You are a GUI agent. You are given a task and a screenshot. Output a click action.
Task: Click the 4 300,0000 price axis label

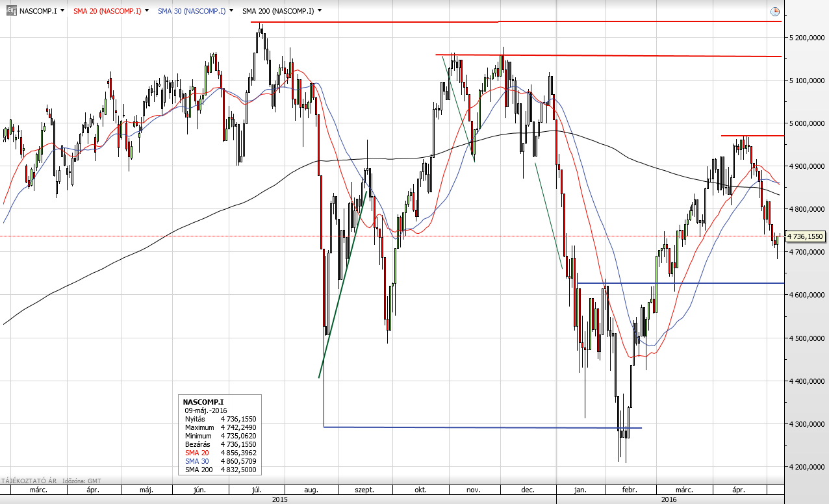pyautogui.click(x=806, y=424)
